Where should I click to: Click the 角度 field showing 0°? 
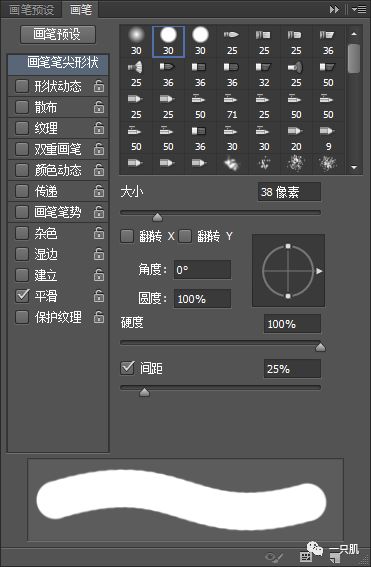(202, 270)
